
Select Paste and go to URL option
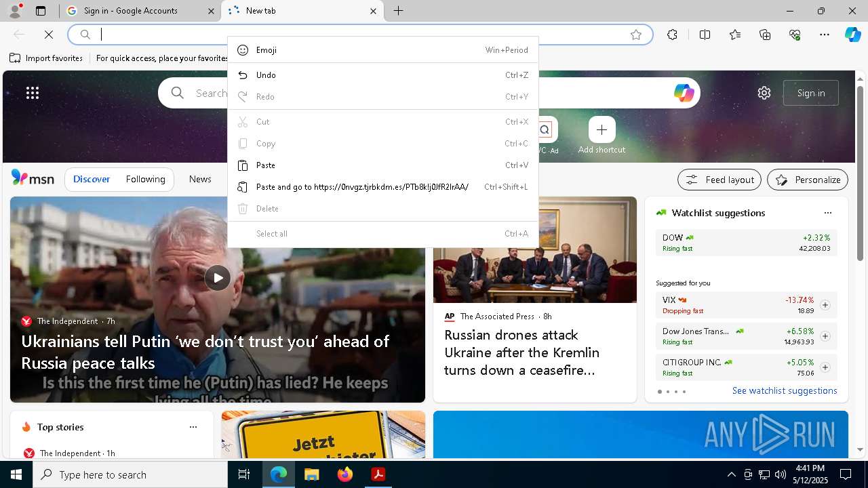point(383,187)
